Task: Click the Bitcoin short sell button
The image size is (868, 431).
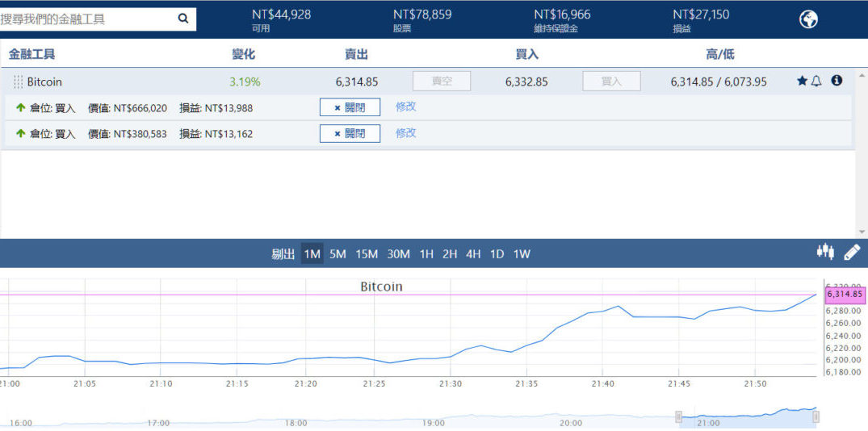Action: [x=442, y=82]
